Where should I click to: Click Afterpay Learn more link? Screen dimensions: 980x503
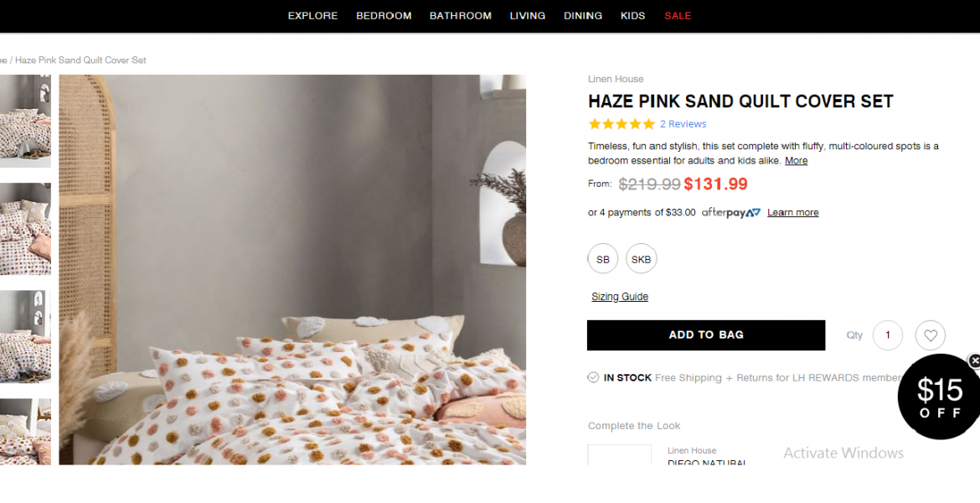pos(792,213)
